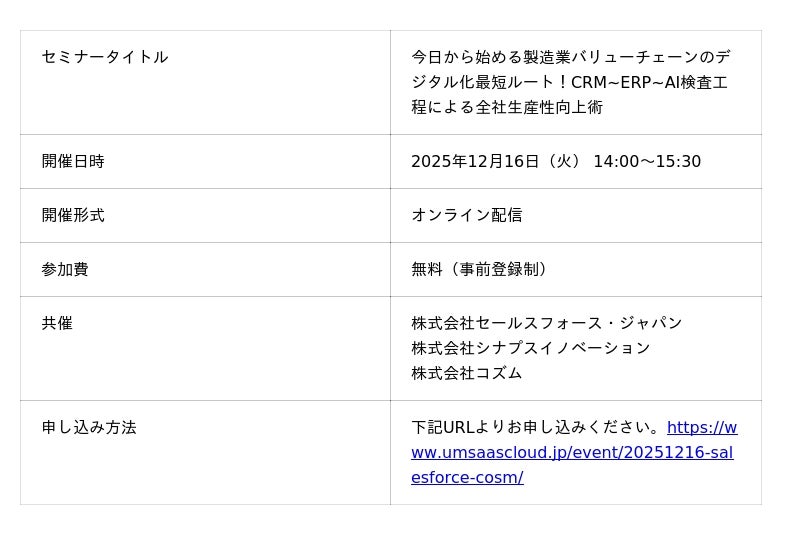Click the title line ending with 全社生産性向上術
Screen dimensions: 800x535
pos(507,108)
